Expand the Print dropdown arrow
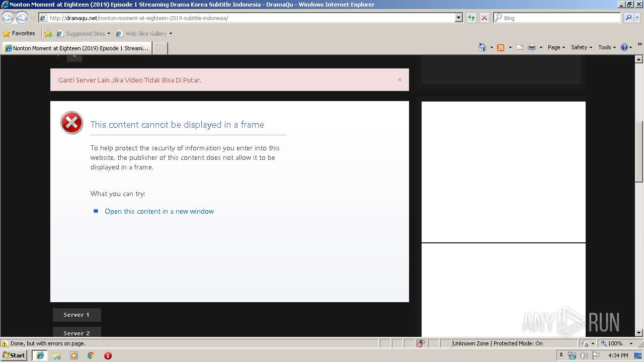Viewport: 644px width, 362px height. pyautogui.click(x=541, y=47)
